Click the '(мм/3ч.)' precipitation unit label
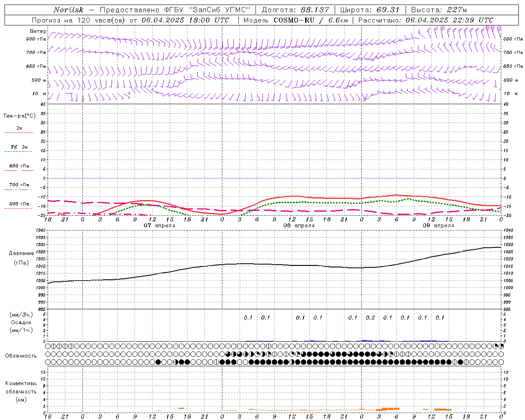 pos(21,315)
